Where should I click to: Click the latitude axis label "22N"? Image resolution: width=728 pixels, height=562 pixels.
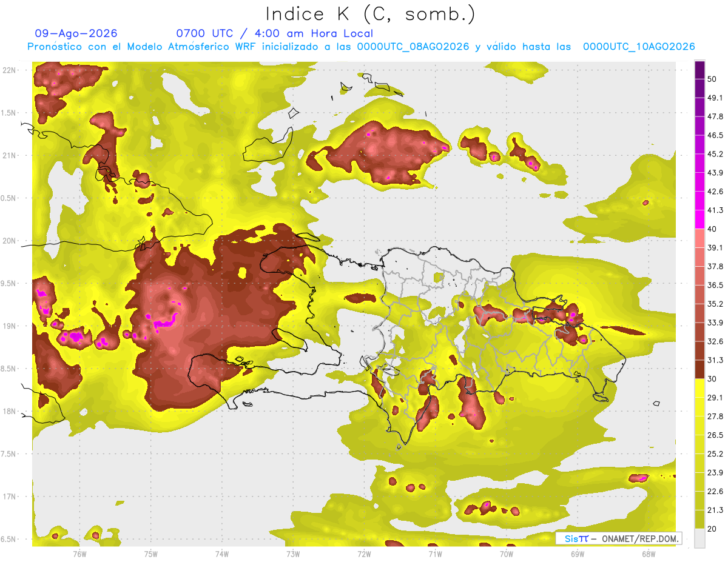point(8,70)
